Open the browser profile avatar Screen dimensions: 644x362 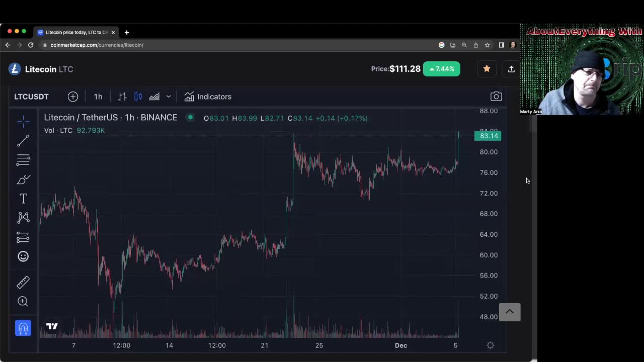[513, 45]
